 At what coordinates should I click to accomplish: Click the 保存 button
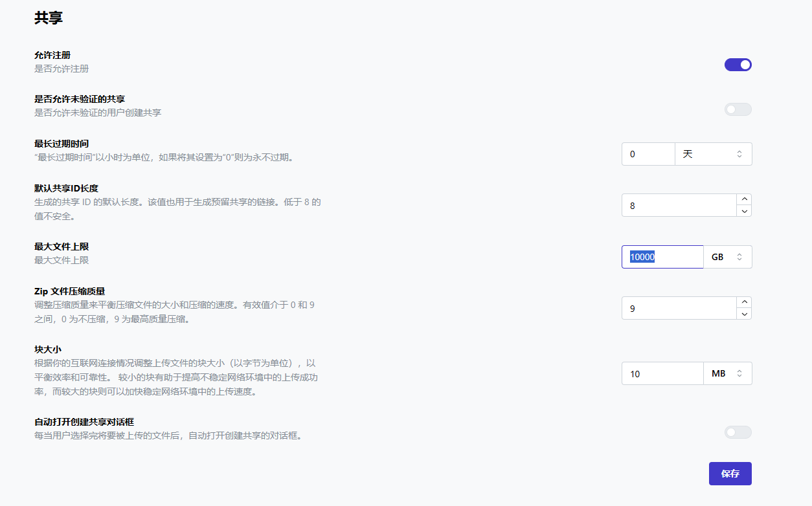730,474
